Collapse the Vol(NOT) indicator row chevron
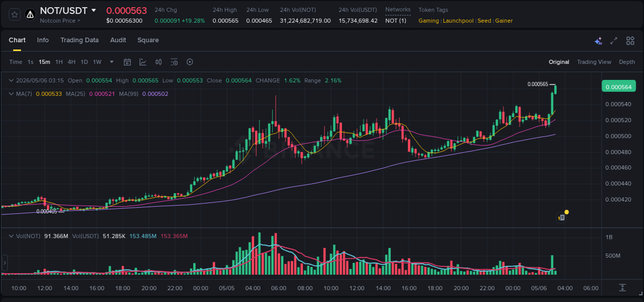The width and height of the screenshot is (644, 302). coord(11,236)
